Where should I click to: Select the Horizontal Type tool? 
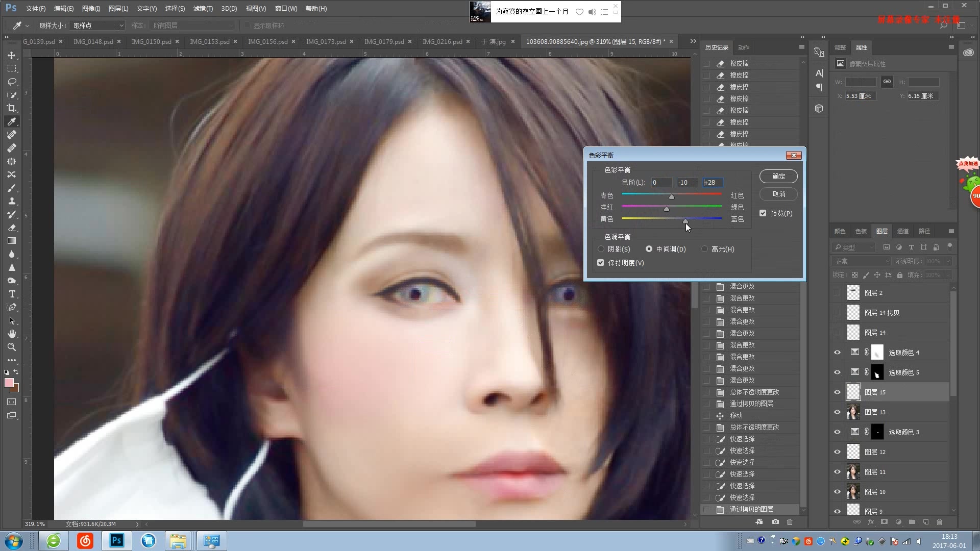tap(12, 294)
